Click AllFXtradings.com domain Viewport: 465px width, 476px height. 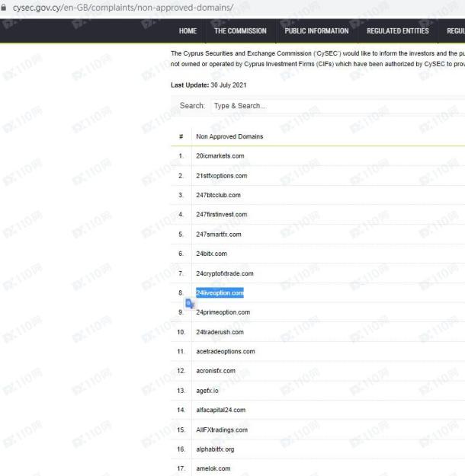click(x=222, y=430)
